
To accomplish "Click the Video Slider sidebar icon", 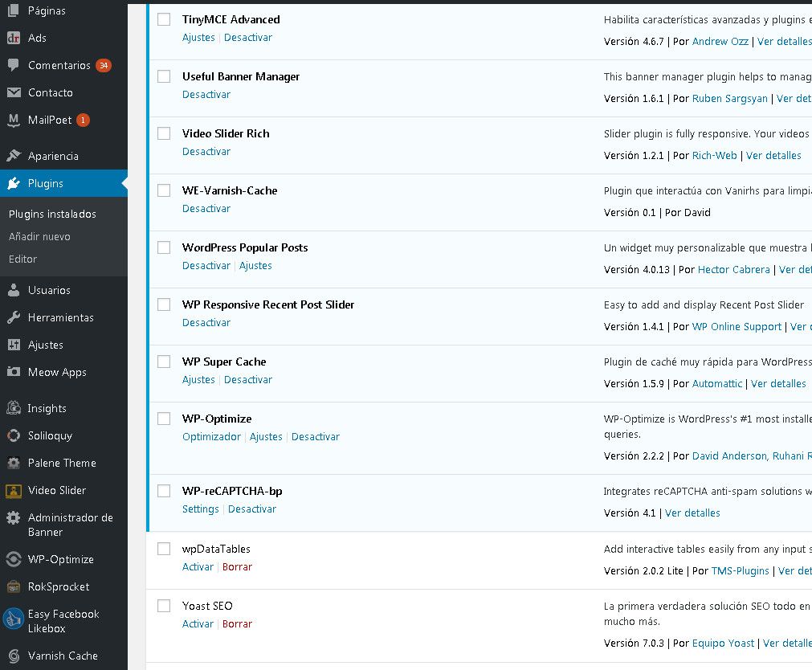I will pyautogui.click(x=14, y=491).
